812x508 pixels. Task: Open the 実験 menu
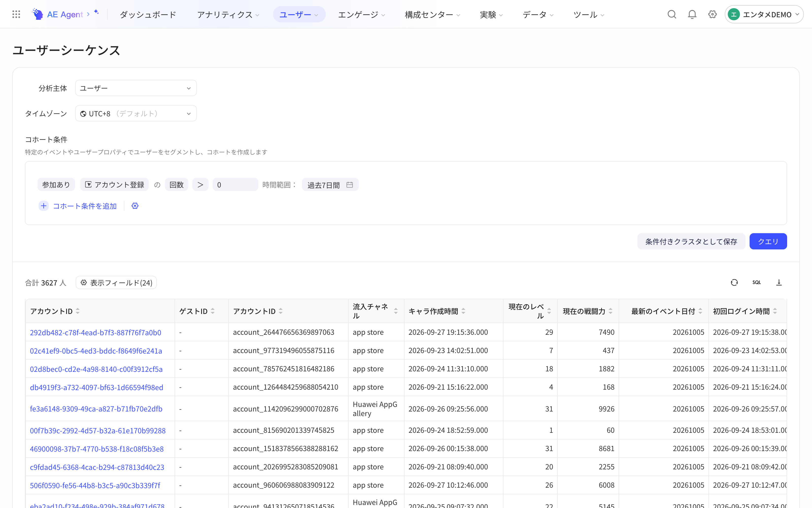click(492, 14)
